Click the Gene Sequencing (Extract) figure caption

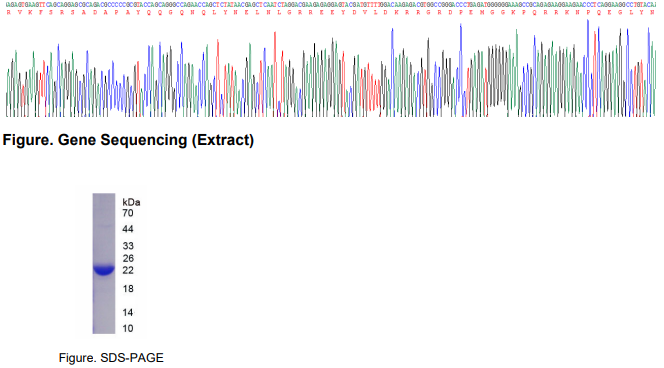128,140
